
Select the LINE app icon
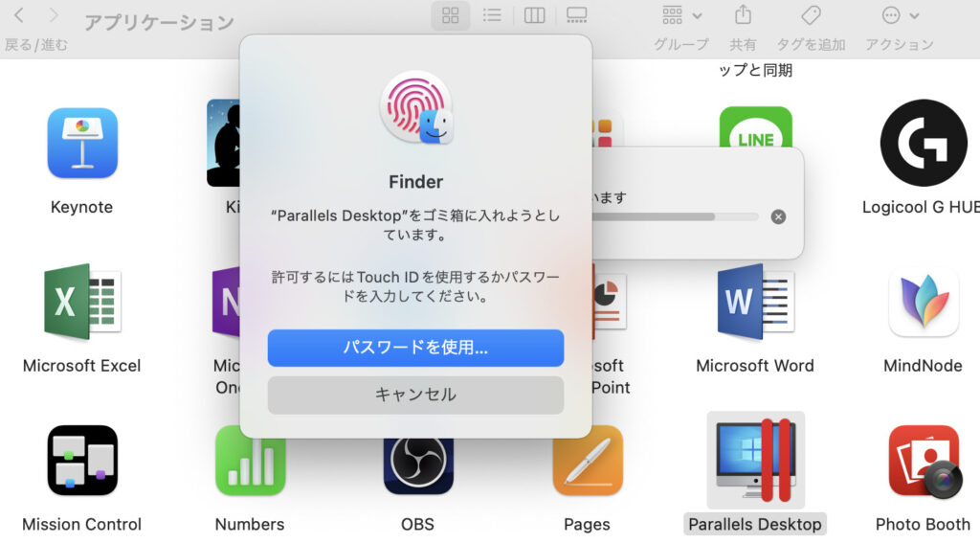click(x=756, y=127)
